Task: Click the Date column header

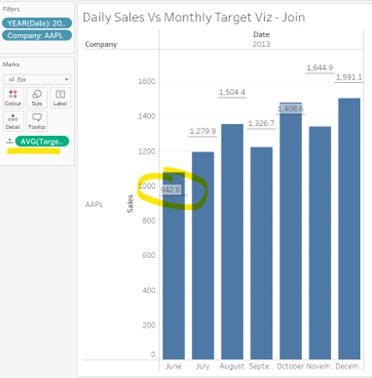Action: point(261,34)
